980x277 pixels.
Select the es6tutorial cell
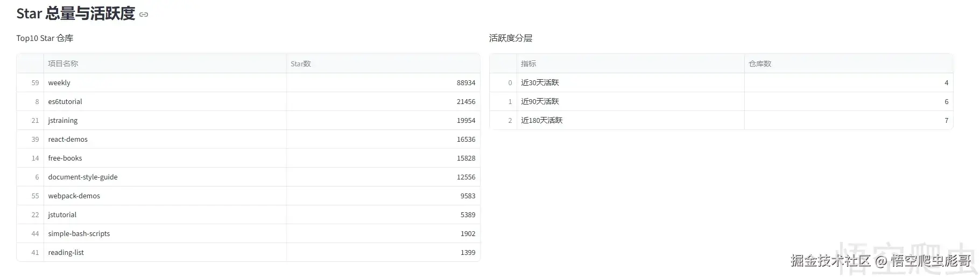pyautogui.click(x=165, y=101)
